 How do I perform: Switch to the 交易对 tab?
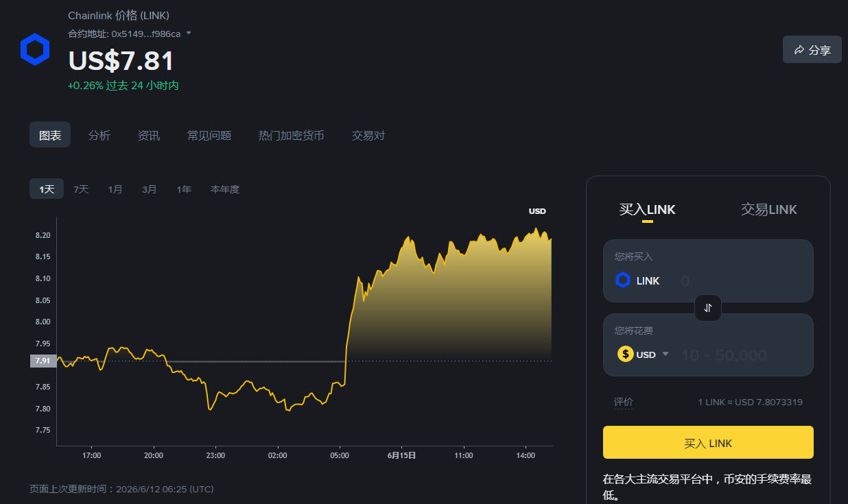click(x=368, y=135)
